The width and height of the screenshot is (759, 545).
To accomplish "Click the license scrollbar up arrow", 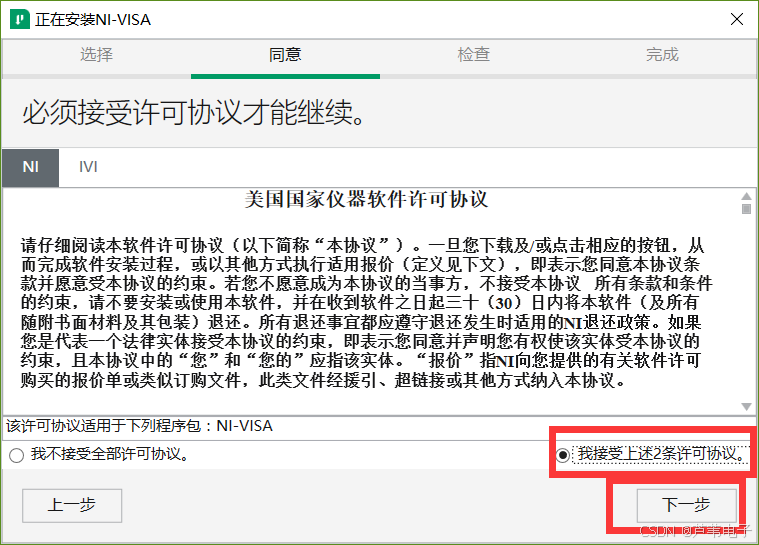I will coord(746,196).
